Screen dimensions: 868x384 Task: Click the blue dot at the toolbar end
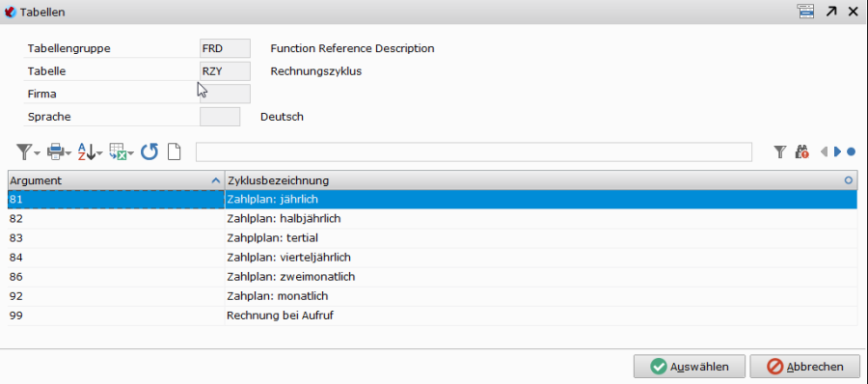(851, 151)
